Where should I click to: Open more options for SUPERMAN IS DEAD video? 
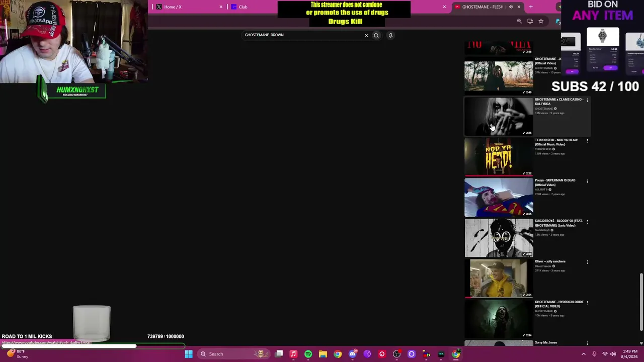(x=587, y=181)
